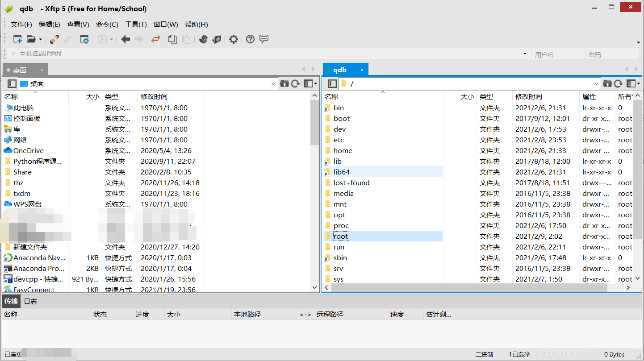Click the Copy icon in the toolbar
644x361 pixels.
pyautogui.click(x=172, y=39)
